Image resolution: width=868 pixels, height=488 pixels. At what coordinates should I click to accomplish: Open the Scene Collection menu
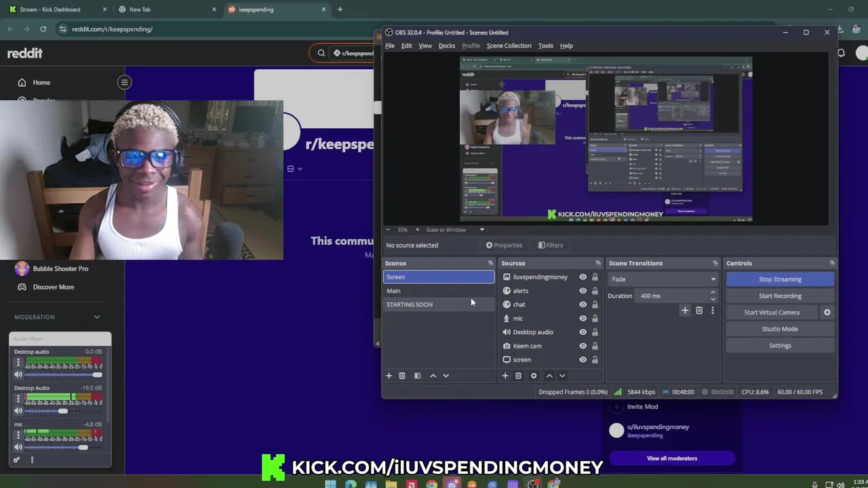509,45
